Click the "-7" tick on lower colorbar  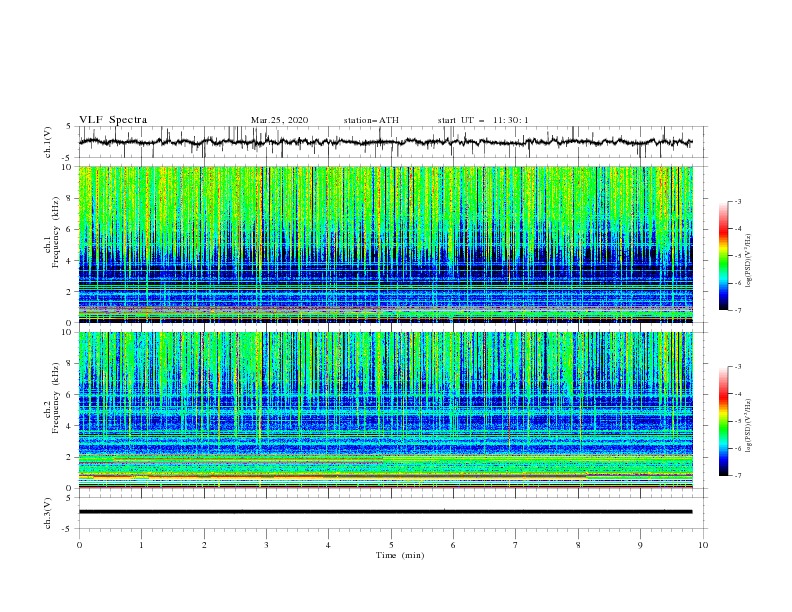(737, 476)
